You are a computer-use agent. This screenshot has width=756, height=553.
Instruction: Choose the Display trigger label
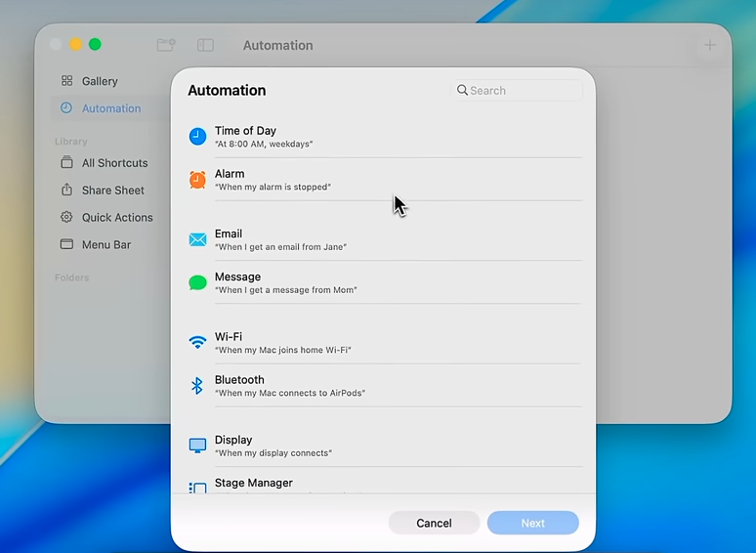pyautogui.click(x=233, y=440)
